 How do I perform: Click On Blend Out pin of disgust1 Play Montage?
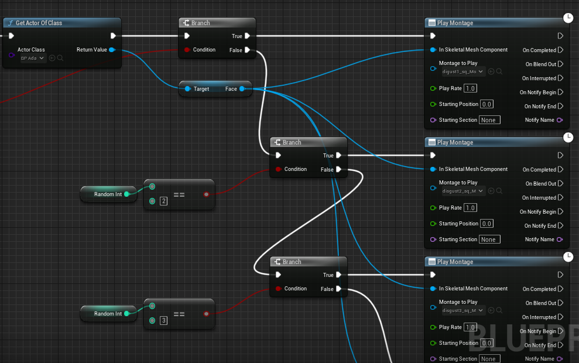pyautogui.click(x=561, y=64)
